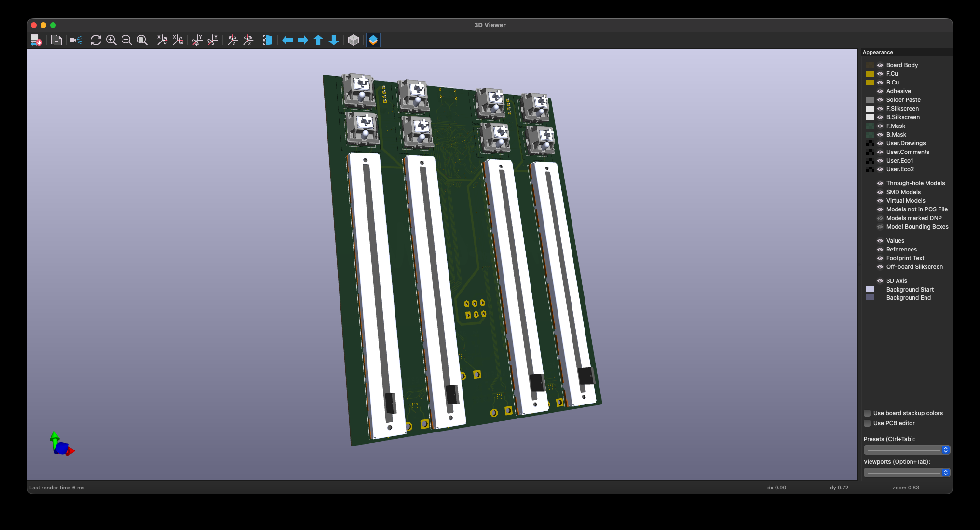980x530 pixels.
Task: Toggle the appearance manager layers icon
Action: [x=373, y=40]
